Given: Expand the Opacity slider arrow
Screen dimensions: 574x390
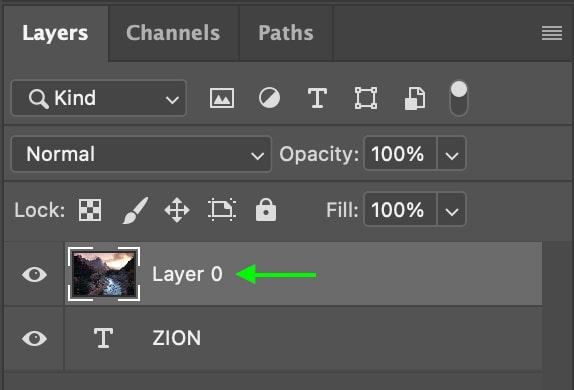Looking at the screenshot, I should (x=452, y=154).
